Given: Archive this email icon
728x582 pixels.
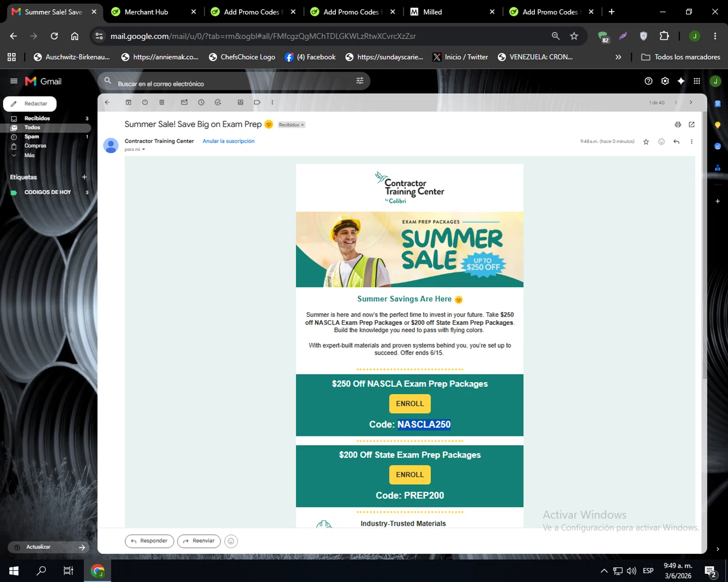Looking at the screenshot, I should coord(129,102).
